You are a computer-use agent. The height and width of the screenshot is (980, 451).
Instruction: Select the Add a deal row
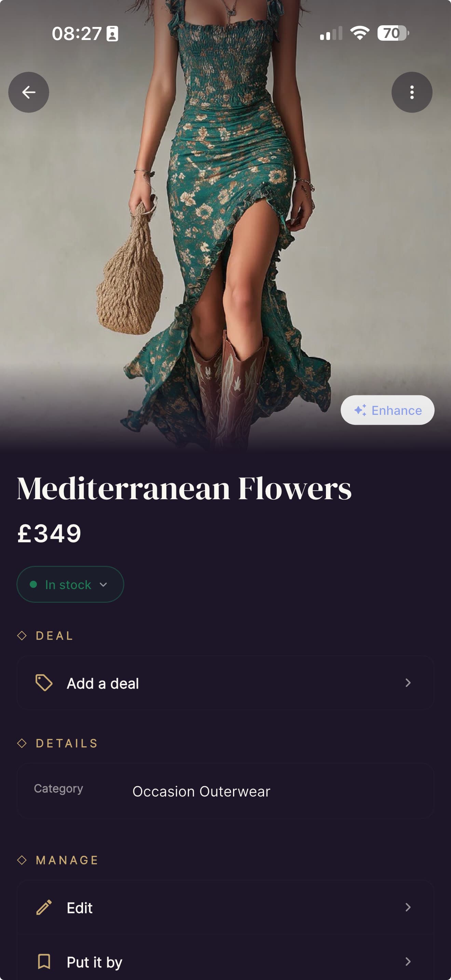225,683
